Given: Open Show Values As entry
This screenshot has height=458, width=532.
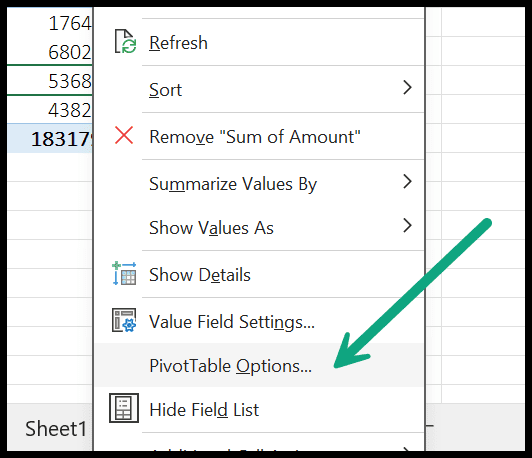Looking at the screenshot, I should click(x=259, y=227).
